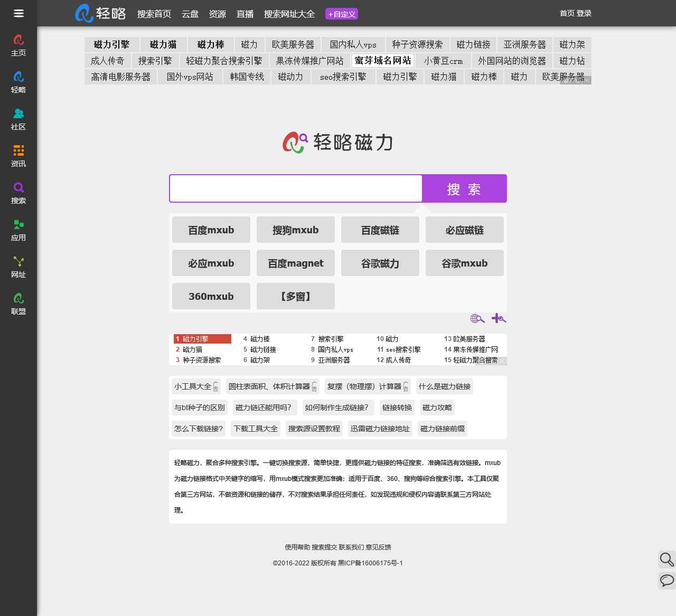
Task: Open the 云盘 top menu item
Action: (190, 14)
